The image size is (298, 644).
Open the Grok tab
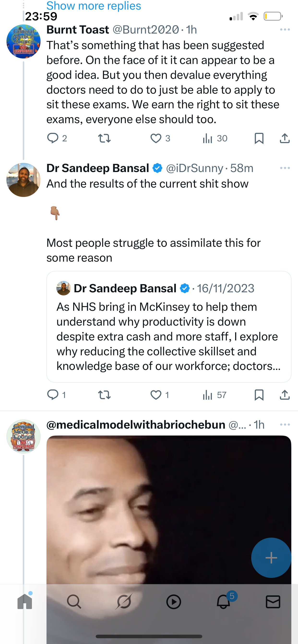point(124,602)
